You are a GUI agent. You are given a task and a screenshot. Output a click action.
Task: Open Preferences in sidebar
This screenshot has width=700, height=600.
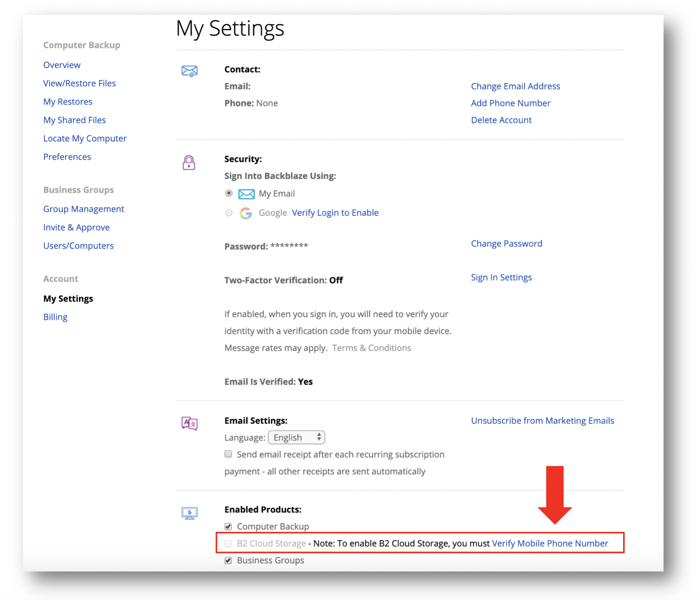[x=67, y=157]
